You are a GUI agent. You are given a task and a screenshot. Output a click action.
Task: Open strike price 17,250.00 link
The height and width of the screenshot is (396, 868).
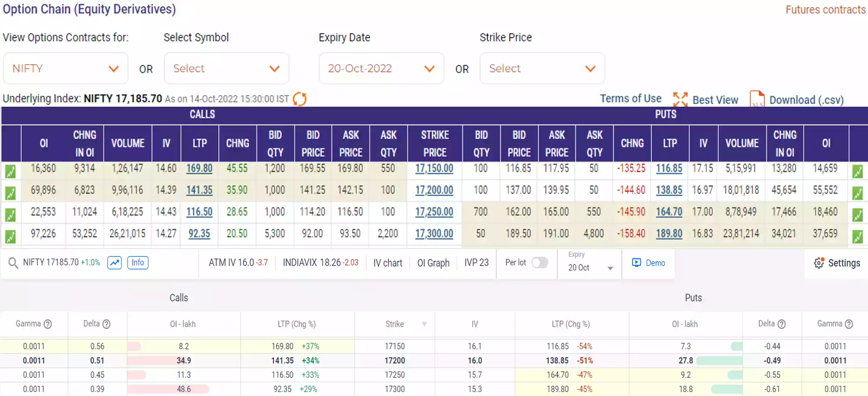tap(434, 212)
